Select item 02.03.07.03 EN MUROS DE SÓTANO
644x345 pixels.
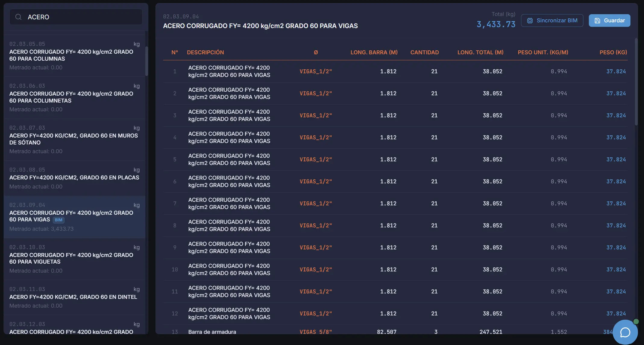[74, 140]
